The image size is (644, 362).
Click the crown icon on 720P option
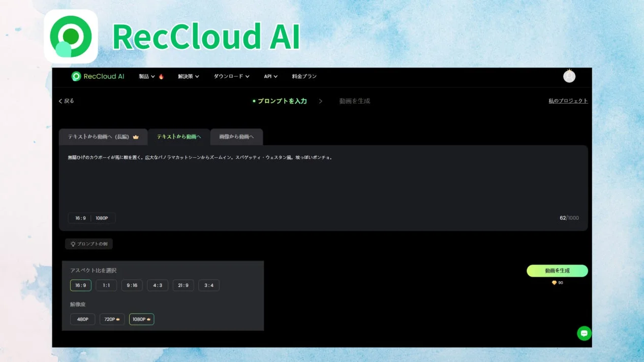117,319
